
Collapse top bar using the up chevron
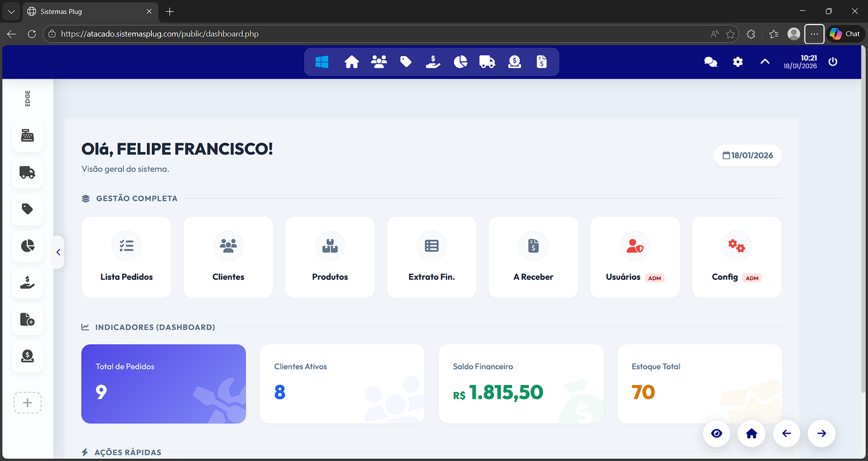[x=765, y=62]
